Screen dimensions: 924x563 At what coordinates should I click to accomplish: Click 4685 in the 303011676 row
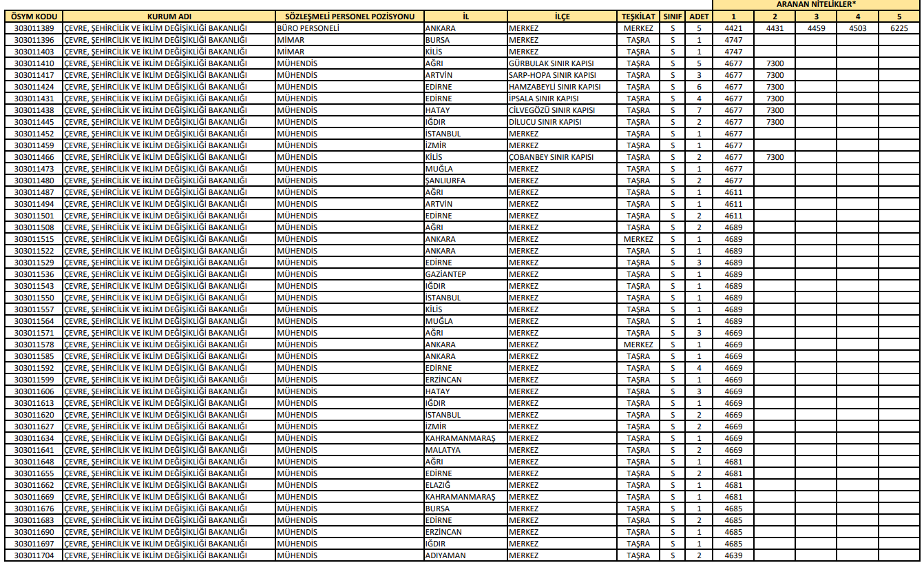tap(733, 509)
